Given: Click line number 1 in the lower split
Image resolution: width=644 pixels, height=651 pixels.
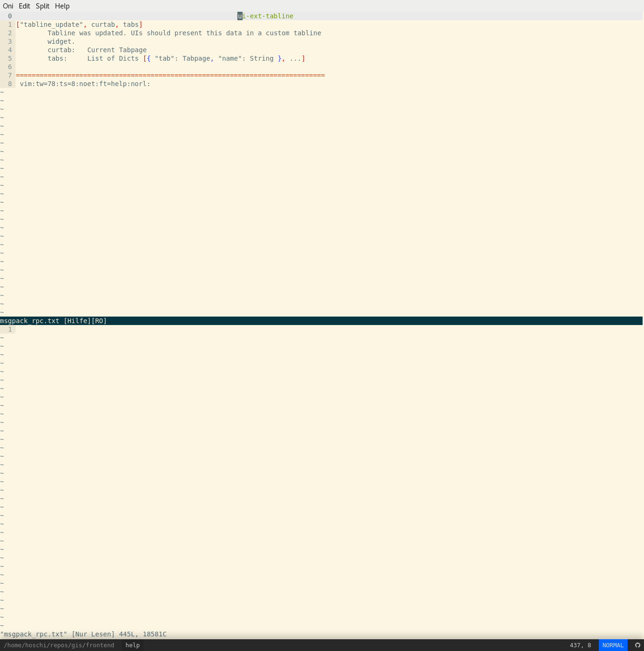Looking at the screenshot, I should click(9, 329).
